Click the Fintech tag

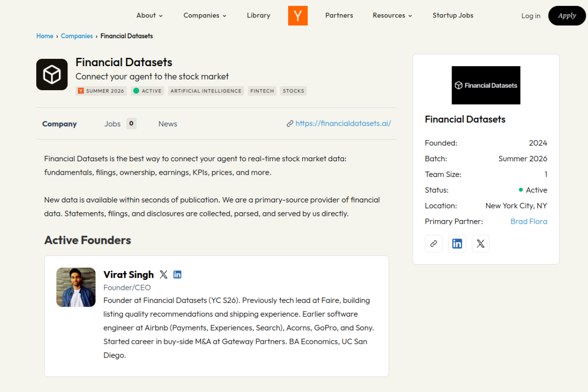tap(262, 91)
